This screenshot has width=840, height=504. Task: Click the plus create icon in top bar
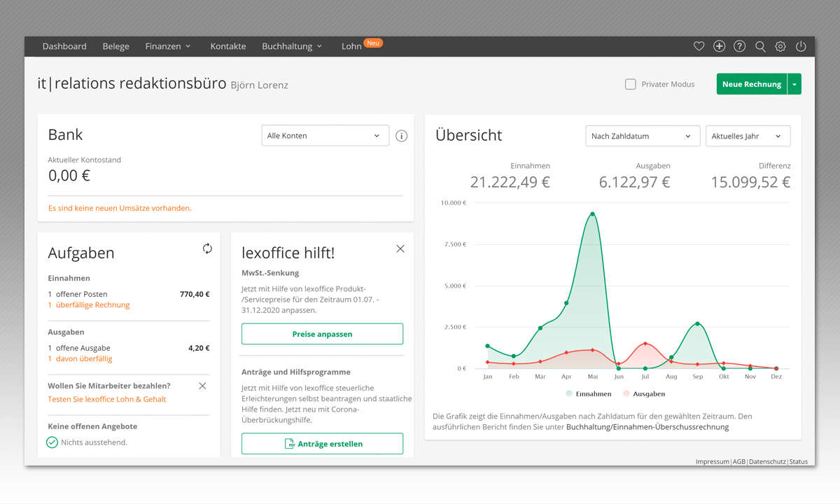[x=719, y=46]
